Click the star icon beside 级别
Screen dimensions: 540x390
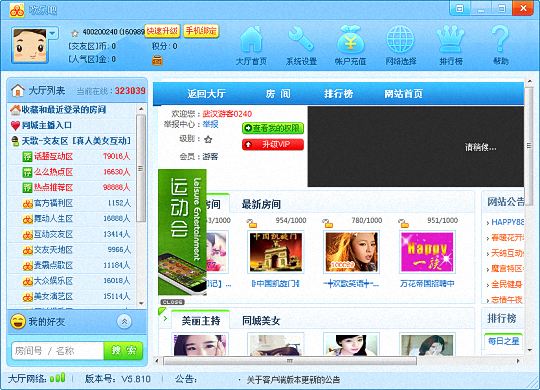click(x=208, y=139)
